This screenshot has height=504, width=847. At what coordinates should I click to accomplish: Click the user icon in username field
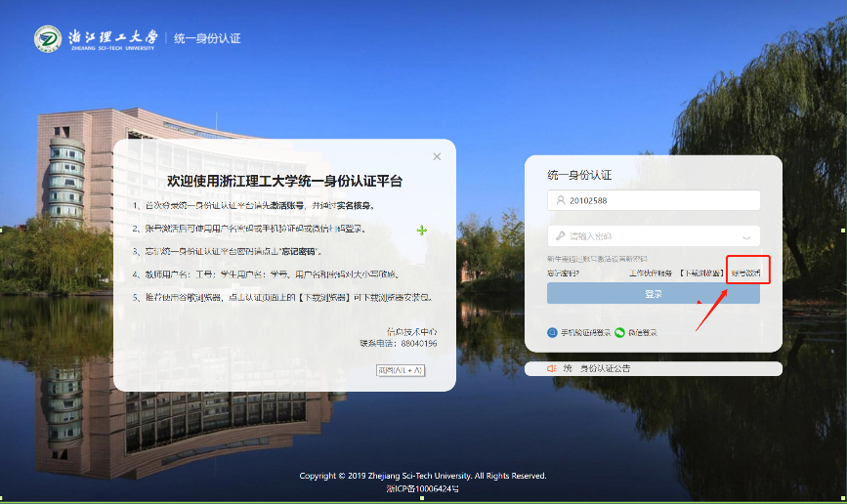(x=561, y=199)
